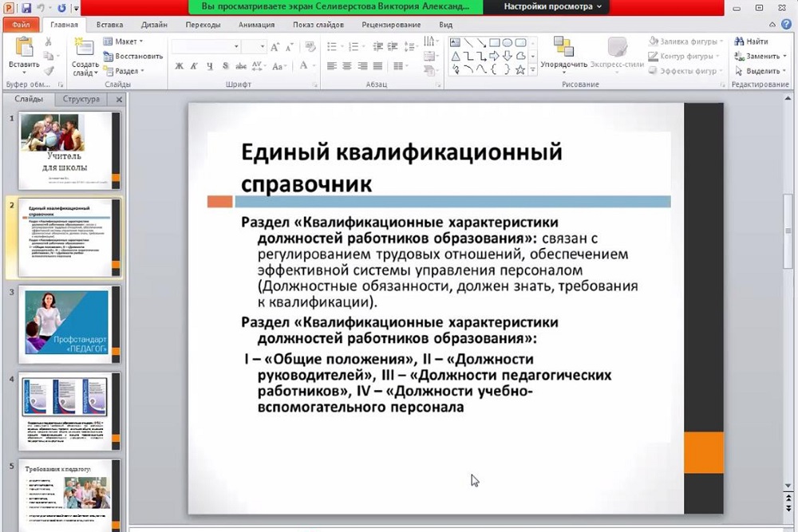Toggle italic formatting (К)
798x532 pixels.
coord(192,67)
